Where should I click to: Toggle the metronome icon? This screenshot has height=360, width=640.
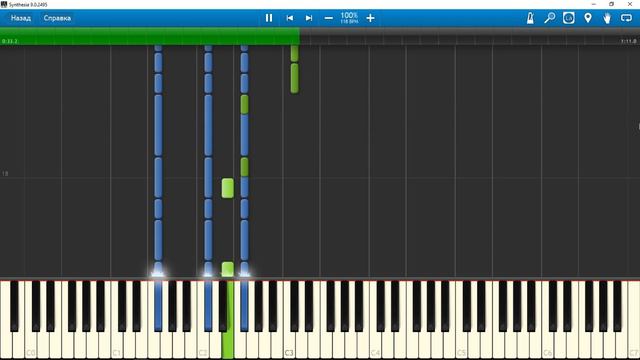[530, 18]
